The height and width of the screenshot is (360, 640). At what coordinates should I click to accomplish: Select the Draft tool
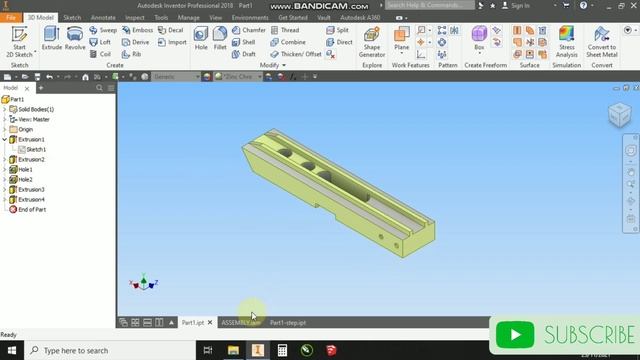pyautogui.click(x=244, y=54)
